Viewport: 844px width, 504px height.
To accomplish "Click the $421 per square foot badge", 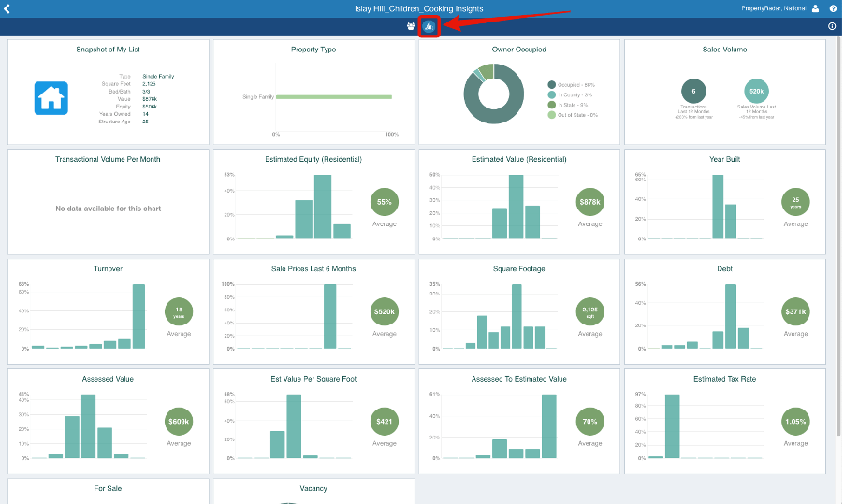I will click(x=385, y=422).
